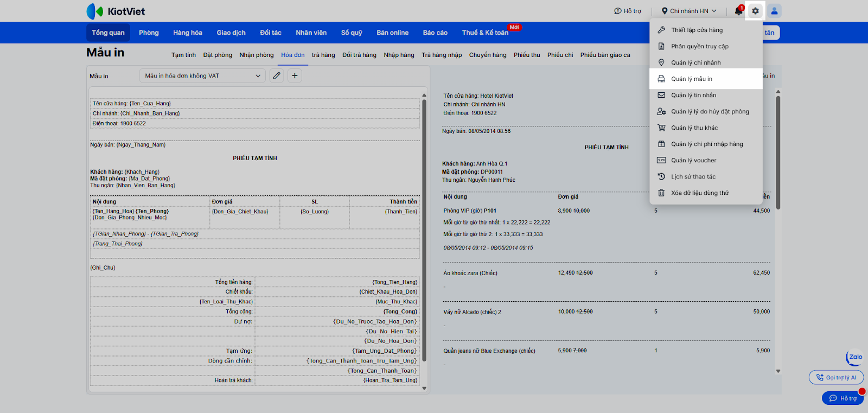Click the icon for Quản lý chi phí nhập hàng
The height and width of the screenshot is (413, 868).
coord(661,144)
